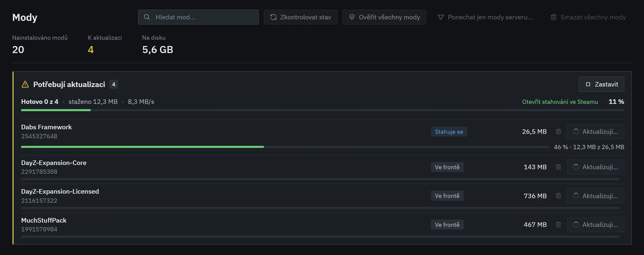Click the Hotovo 0 z 4 status text

40,102
